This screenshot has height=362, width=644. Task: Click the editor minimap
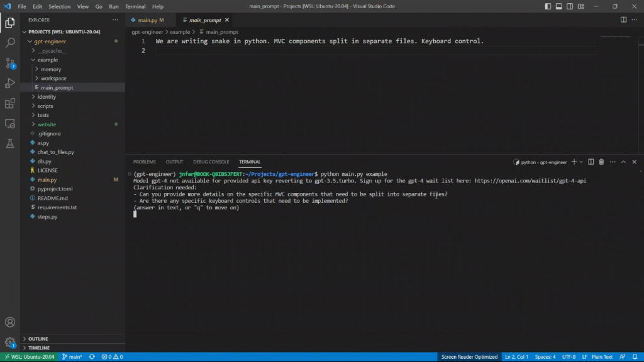tap(615, 37)
